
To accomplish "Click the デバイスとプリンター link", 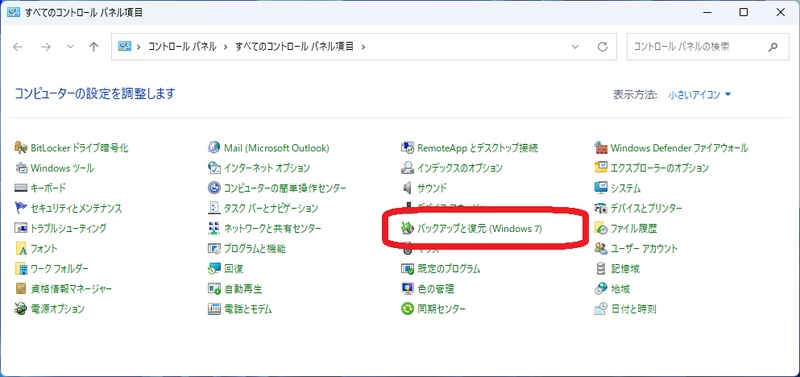I will click(x=646, y=208).
